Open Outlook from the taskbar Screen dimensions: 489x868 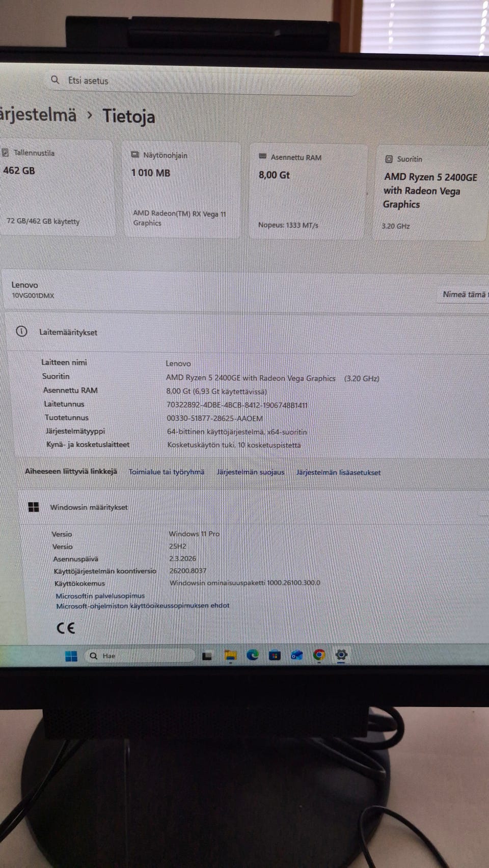pyautogui.click(x=296, y=655)
